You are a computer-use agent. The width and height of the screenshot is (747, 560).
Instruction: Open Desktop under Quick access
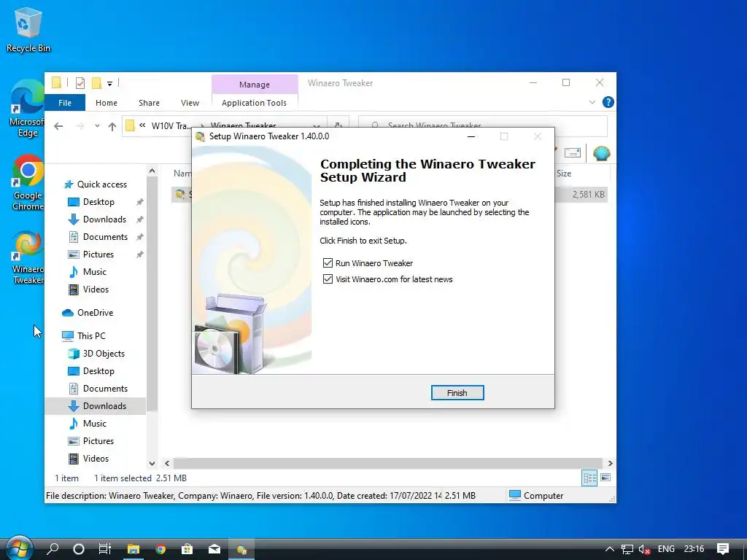[98, 202]
